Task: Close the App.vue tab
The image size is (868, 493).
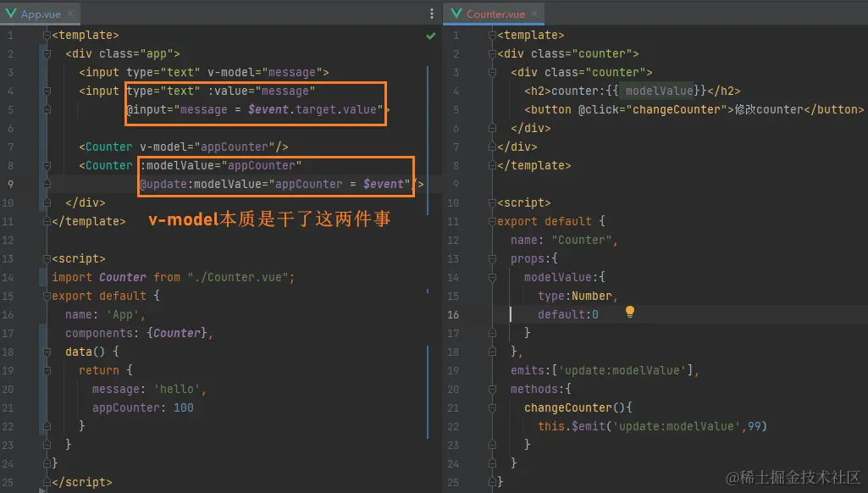Action: (x=70, y=14)
